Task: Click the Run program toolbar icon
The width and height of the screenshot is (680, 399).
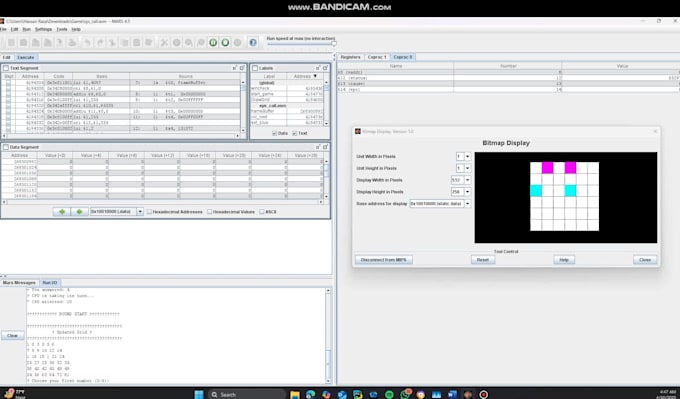Action: (177, 43)
